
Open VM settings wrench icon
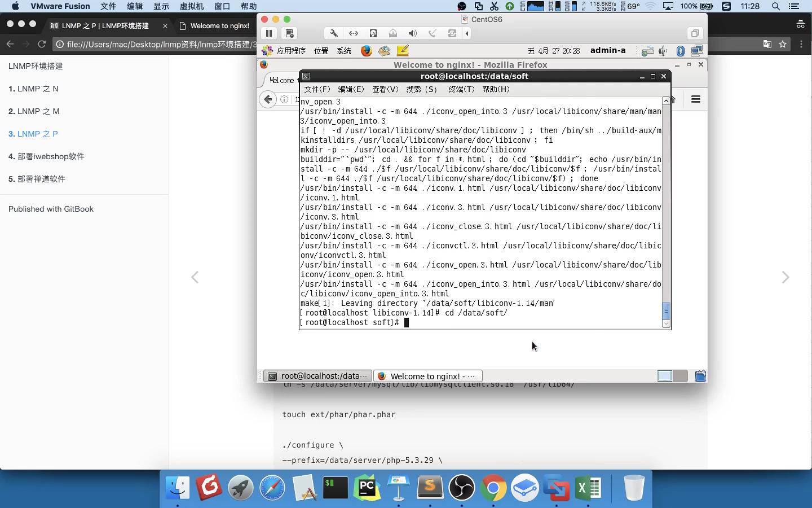point(334,33)
